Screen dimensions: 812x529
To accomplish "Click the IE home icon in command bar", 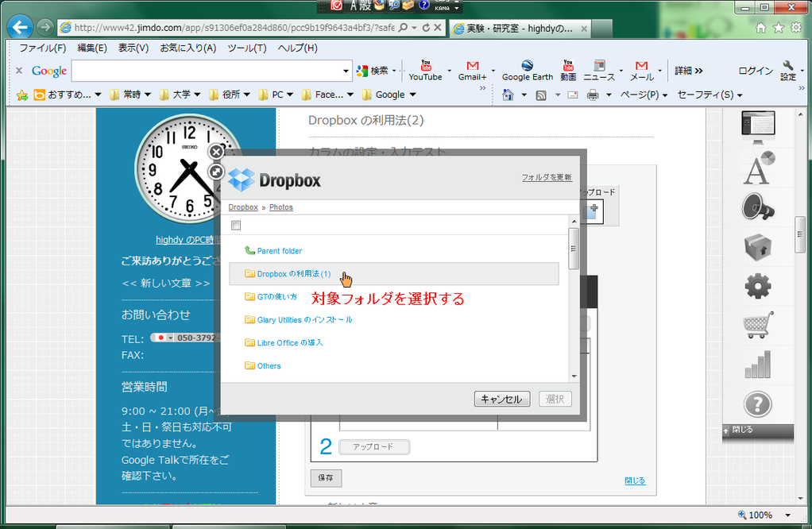I will (x=508, y=95).
